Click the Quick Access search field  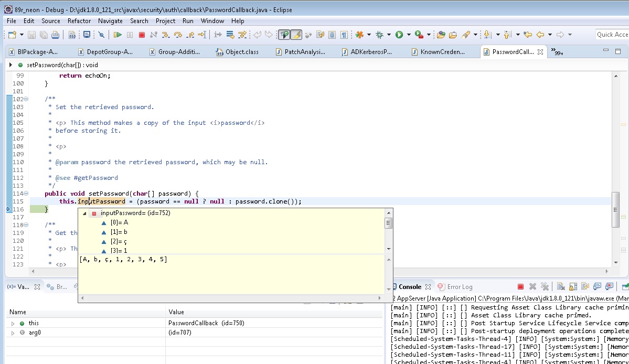pyautogui.click(x=612, y=35)
